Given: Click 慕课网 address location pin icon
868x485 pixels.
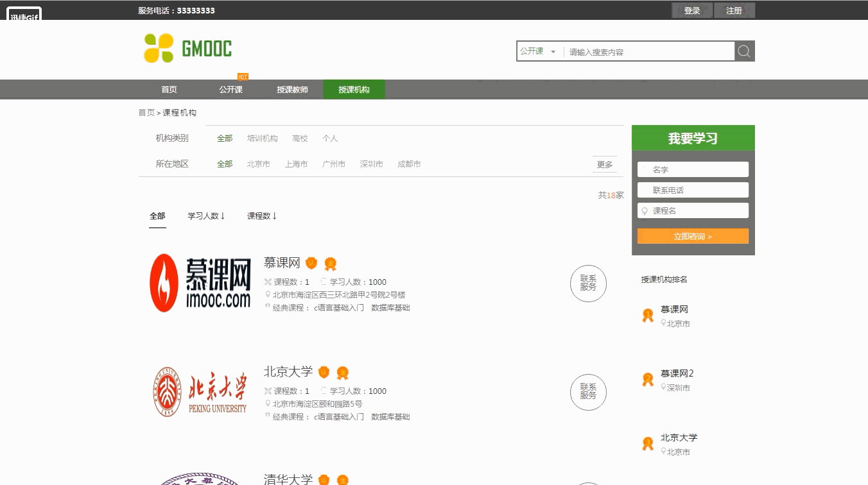Looking at the screenshot, I should pyautogui.click(x=268, y=294).
